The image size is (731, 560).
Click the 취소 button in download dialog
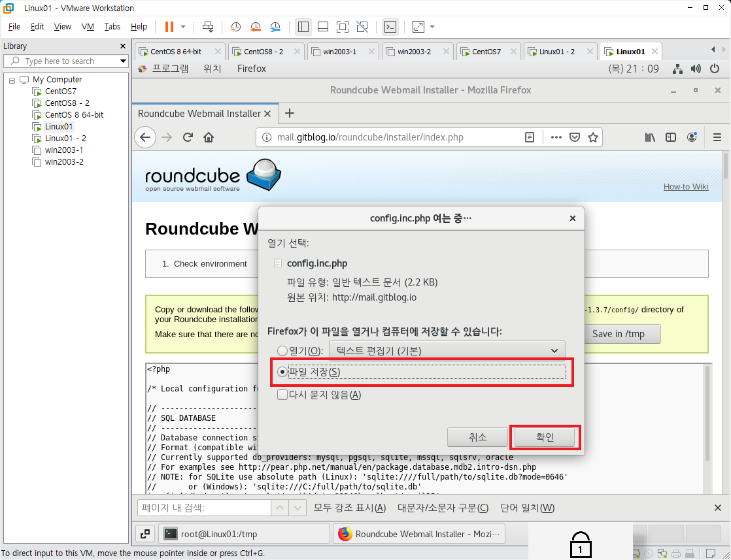(477, 437)
